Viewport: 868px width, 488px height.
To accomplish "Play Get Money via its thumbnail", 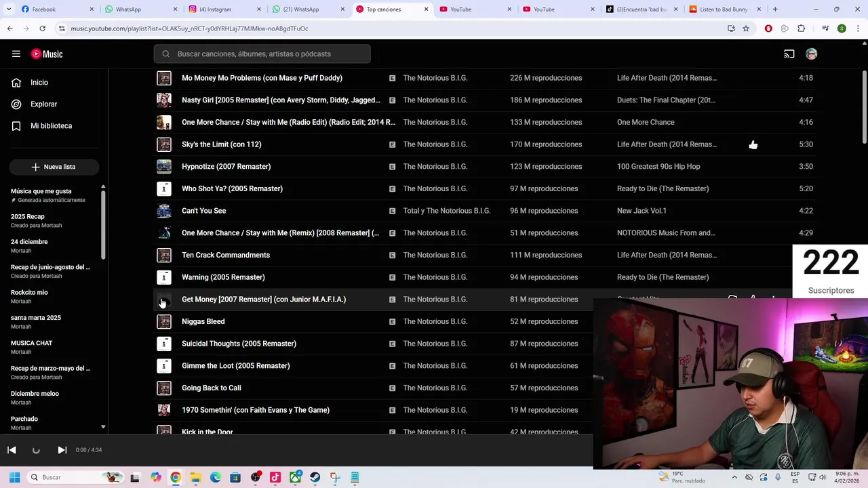I will pos(164,300).
